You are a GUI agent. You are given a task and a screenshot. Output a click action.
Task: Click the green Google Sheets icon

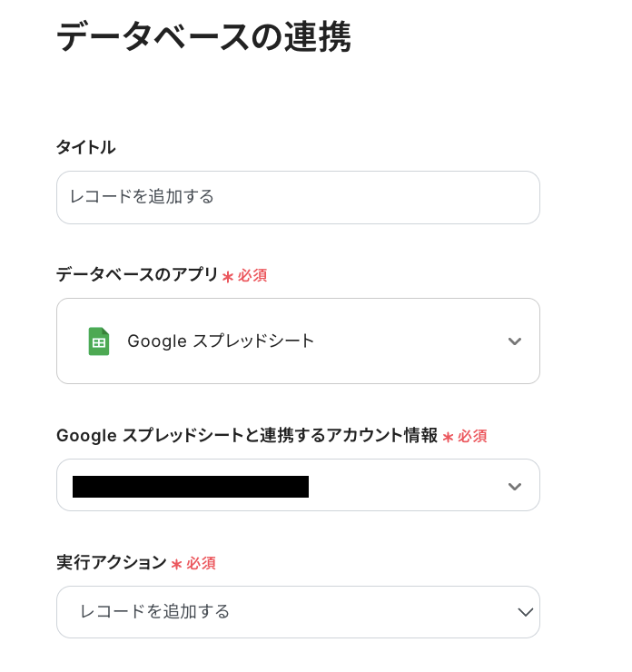99,341
